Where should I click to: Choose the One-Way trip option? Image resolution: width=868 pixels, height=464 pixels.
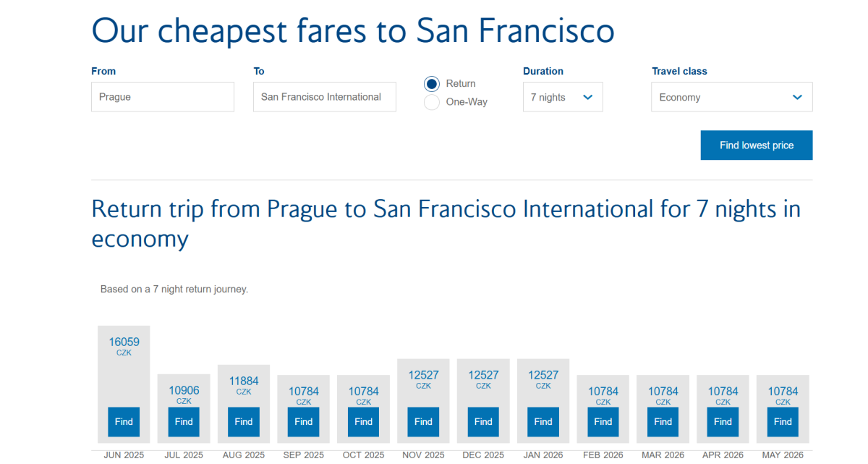coord(432,102)
